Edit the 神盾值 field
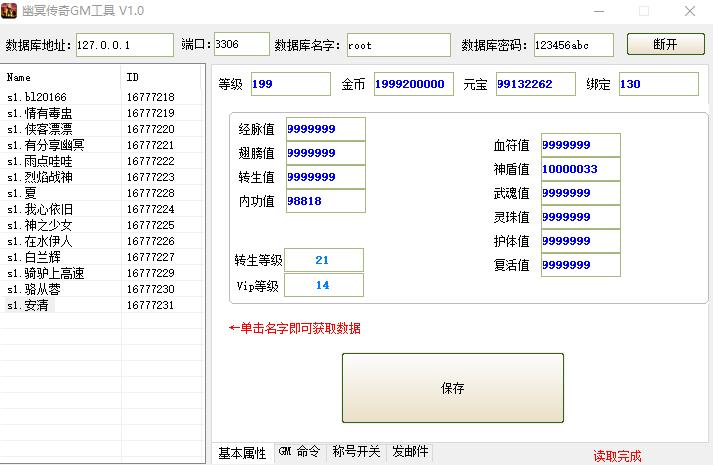The image size is (713, 465). pyautogui.click(x=580, y=169)
